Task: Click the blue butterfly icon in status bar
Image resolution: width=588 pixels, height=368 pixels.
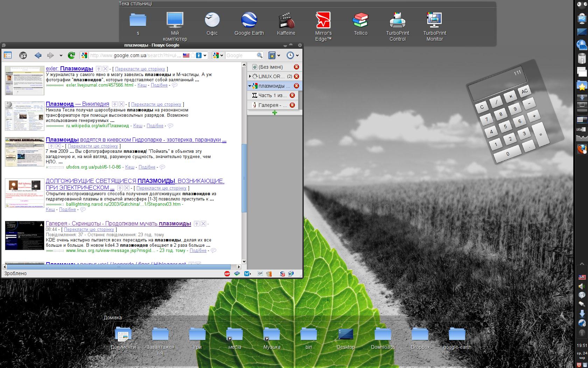Action: (247, 274)
